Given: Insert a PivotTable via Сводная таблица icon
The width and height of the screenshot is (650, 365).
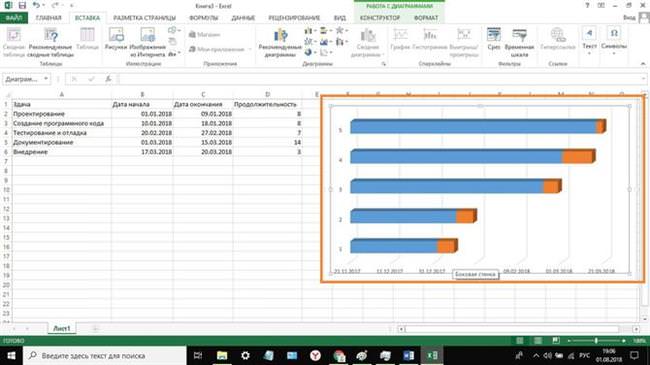Looking at the screenshot, I should point(14,42).
